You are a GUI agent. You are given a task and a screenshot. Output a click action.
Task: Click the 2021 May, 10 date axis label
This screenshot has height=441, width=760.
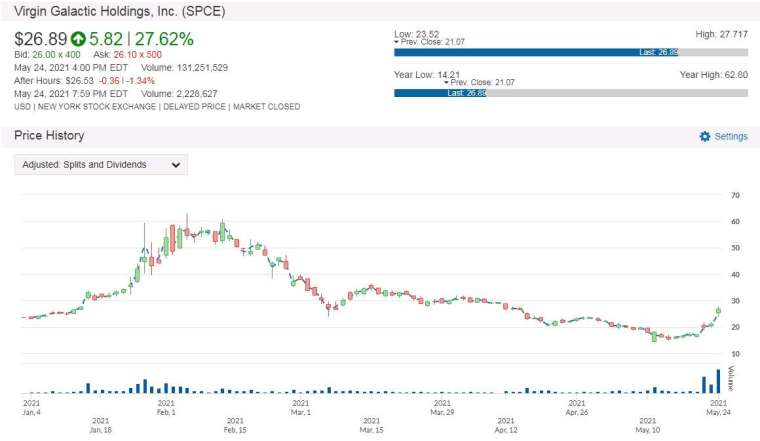point(648,425)
